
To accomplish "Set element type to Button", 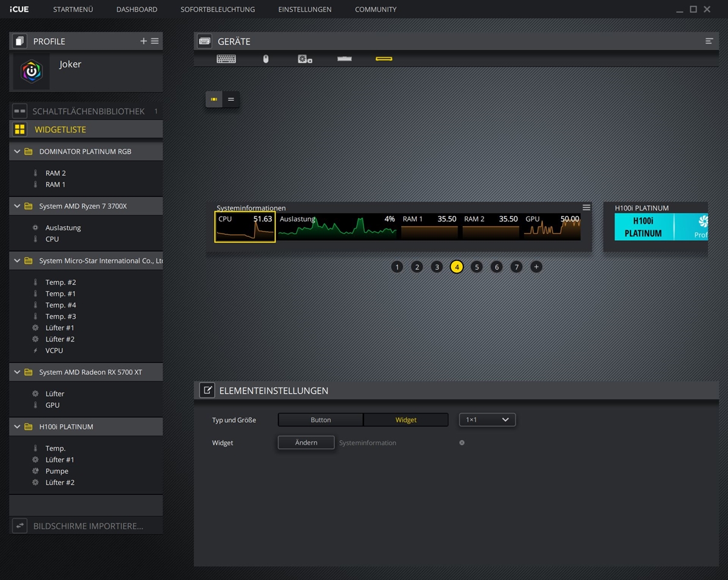I will click(x=320, y=420).
